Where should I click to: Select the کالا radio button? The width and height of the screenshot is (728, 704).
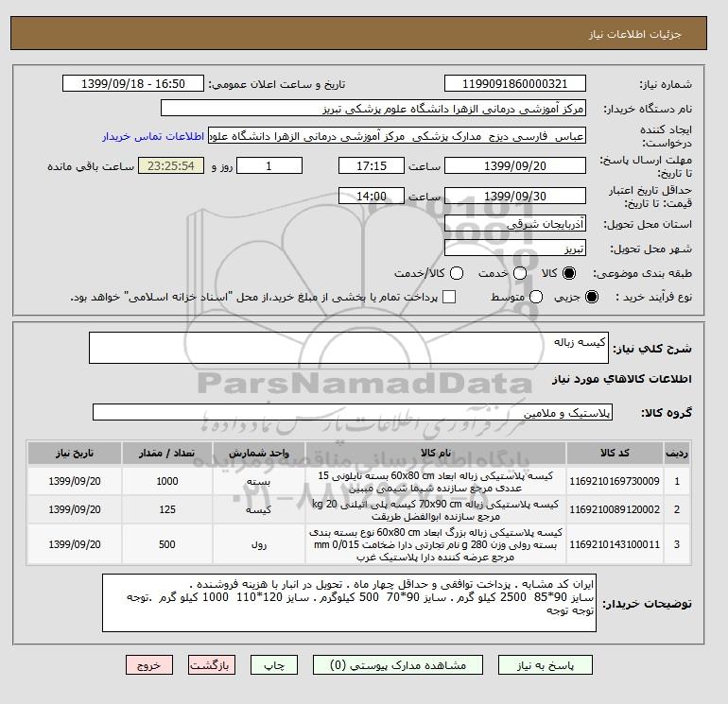569,273
